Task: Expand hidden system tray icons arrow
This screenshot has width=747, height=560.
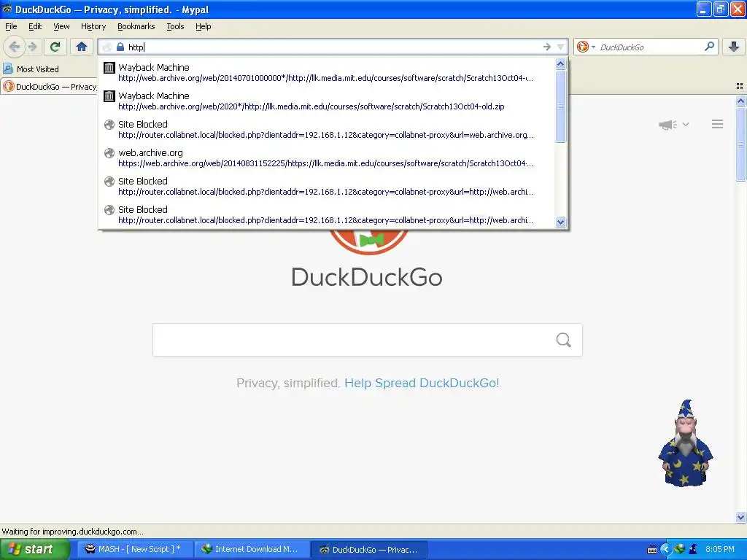Action: pos(665,550)
